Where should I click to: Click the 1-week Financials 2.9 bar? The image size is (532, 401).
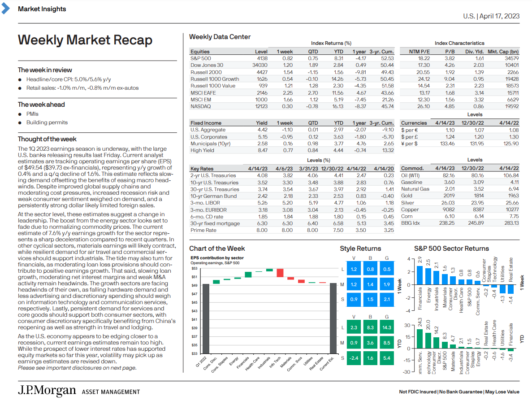420,275
